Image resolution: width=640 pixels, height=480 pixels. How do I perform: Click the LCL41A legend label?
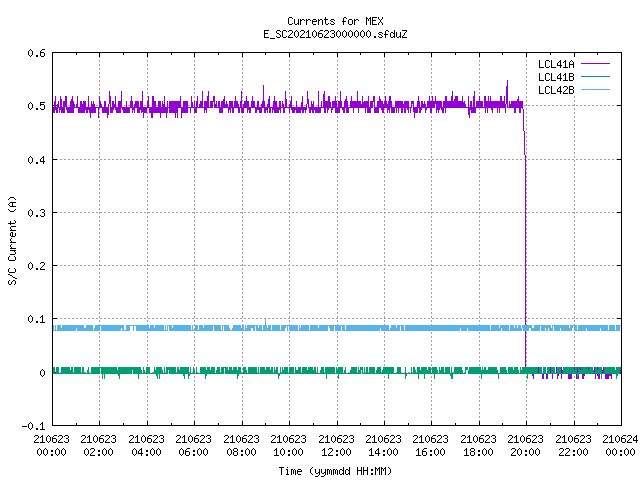pos(556,64)
